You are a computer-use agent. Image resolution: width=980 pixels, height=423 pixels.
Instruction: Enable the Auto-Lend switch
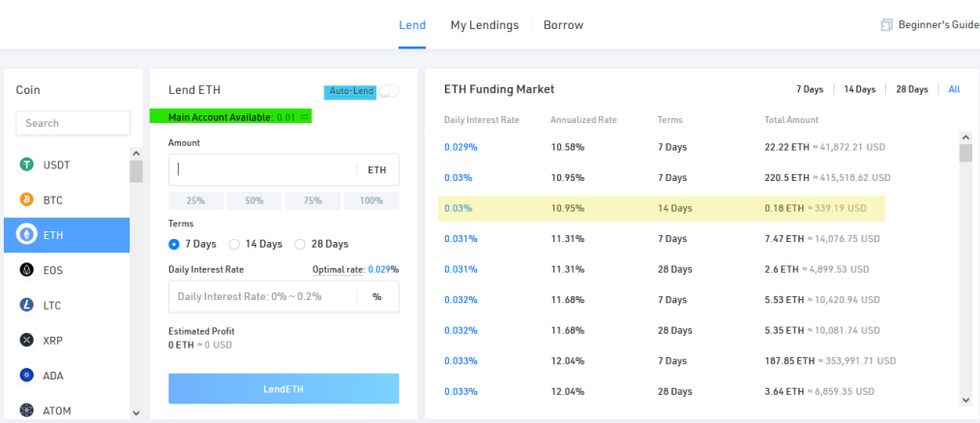(389, 91)
